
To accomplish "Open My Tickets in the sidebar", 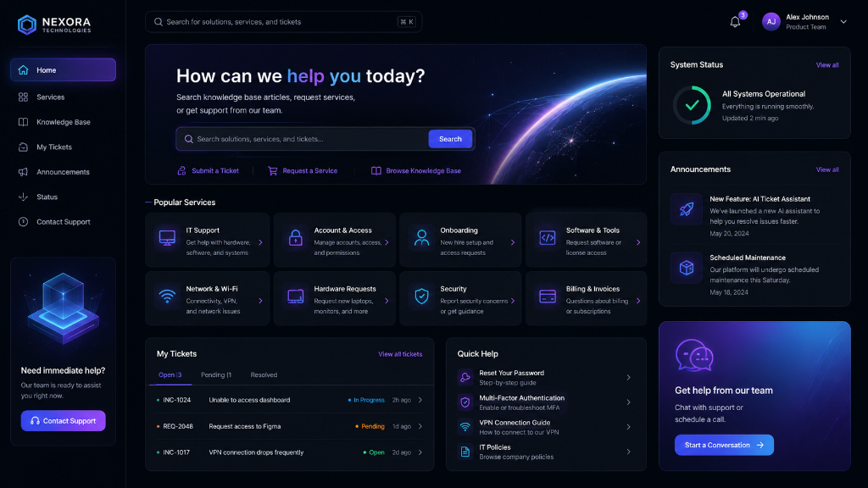I will [63, 147].
